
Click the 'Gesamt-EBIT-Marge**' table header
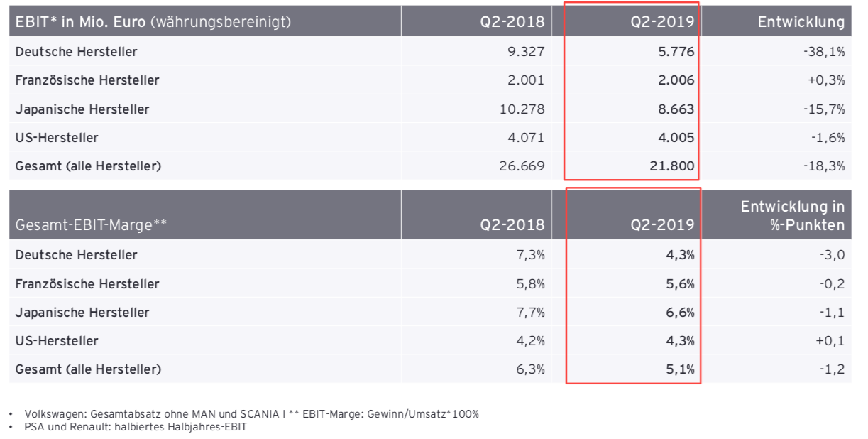[x=91, y=225]
